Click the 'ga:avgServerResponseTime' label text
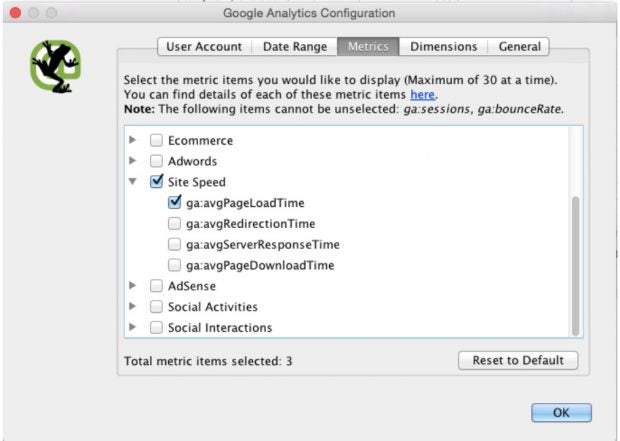Viewport: 620px width, 441px height. point(263,245)
